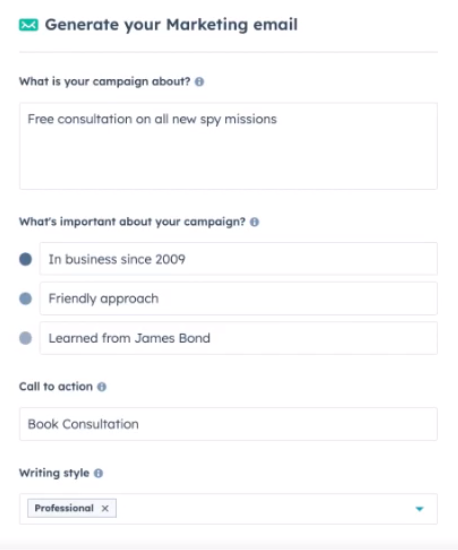Click info icon next to What's important
Viewport: 458px width, 550px height.
pyautogui.click(x=254, y=222)
